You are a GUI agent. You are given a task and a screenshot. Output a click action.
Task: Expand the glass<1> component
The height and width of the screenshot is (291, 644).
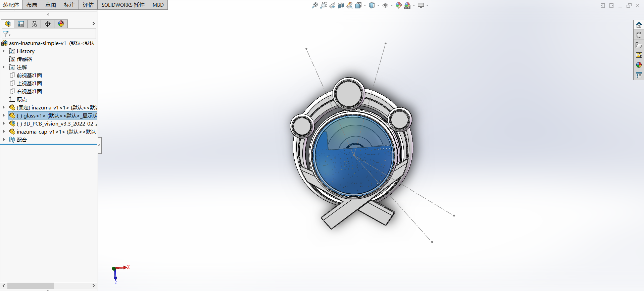[x=4, y=115]
